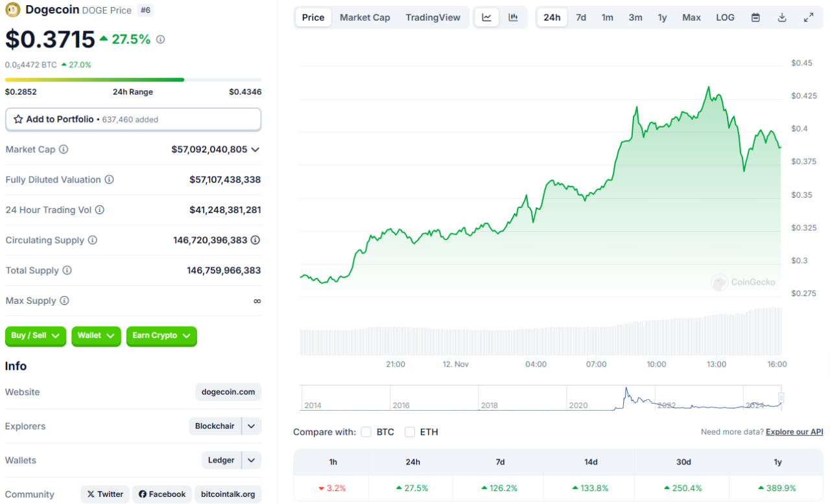830x504 pixels.
Task: Open the 24 Hour Trading Vol info icon
Action: [99, 210]
